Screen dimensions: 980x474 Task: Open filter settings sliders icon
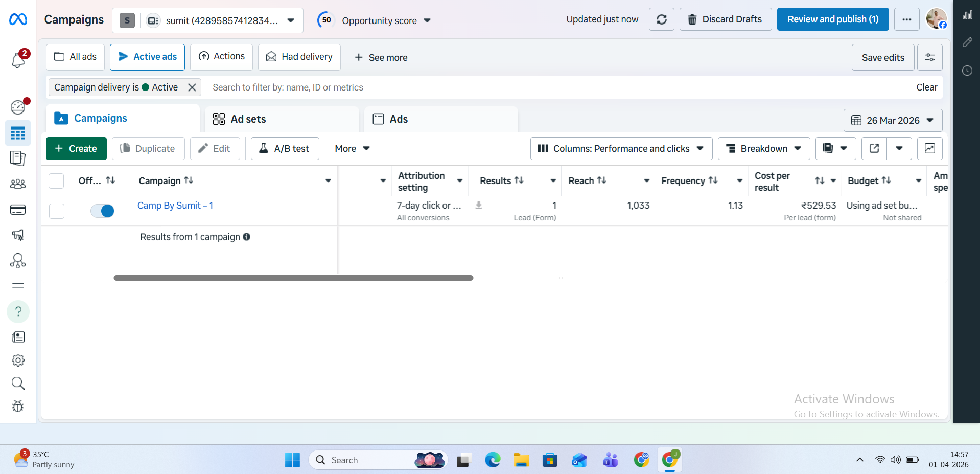click(x=930, y=57)
